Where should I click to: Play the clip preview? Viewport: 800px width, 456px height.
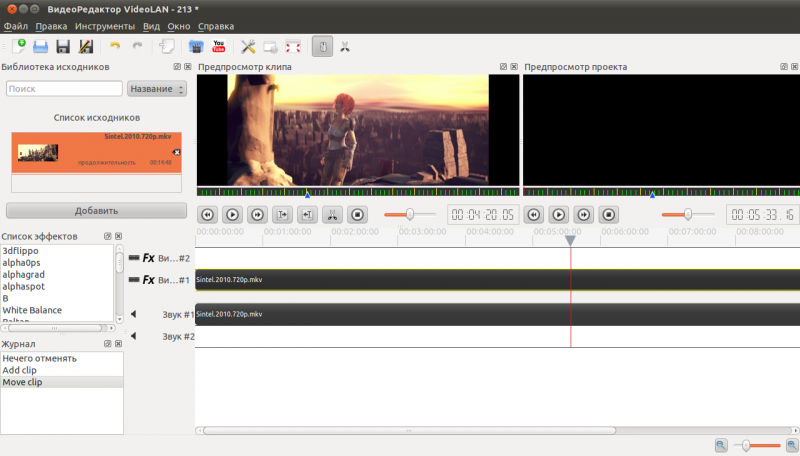pos(232,215)
